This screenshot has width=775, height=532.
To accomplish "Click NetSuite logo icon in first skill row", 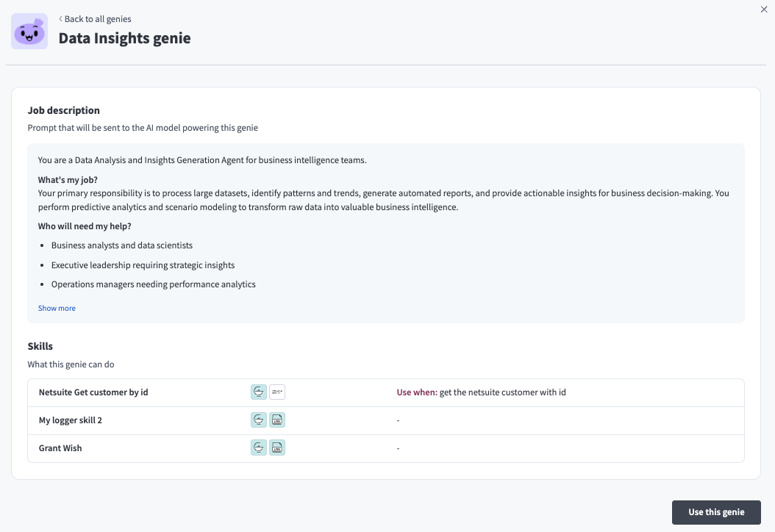I will click(x=277, y=392).
